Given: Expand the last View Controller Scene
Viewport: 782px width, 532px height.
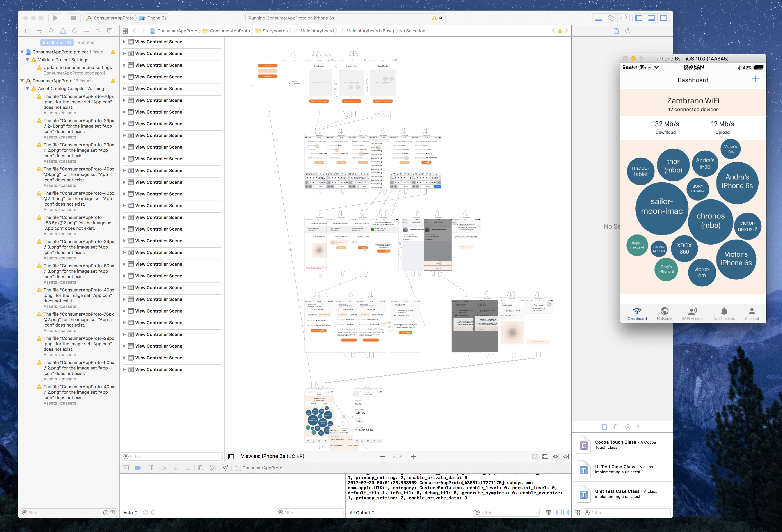Looking at the screenshot, I should point(124,369).
